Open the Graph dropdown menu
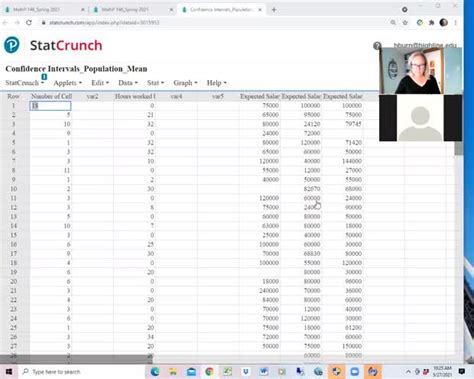The width and height of the screenshot is (474, 379). coord(185,83)
